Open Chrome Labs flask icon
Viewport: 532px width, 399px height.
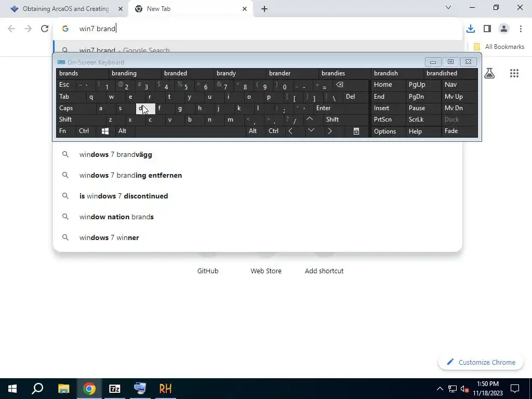(x=489, y=73)
